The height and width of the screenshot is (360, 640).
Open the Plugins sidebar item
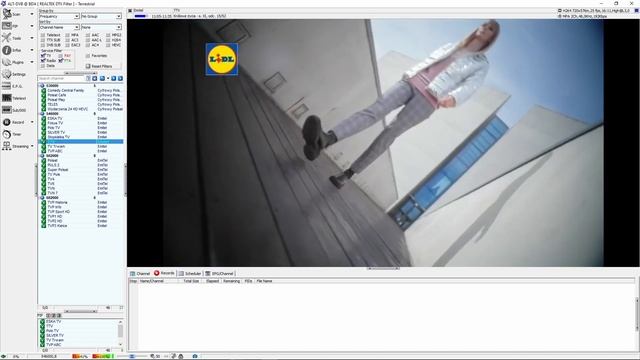tap(12, 62)
